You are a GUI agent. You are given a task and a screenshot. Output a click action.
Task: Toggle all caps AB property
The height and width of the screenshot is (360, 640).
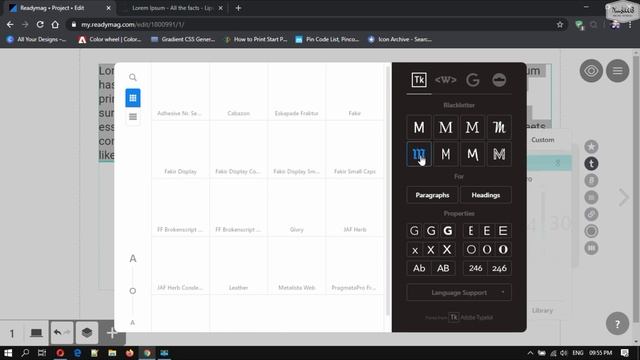point(443,268)
